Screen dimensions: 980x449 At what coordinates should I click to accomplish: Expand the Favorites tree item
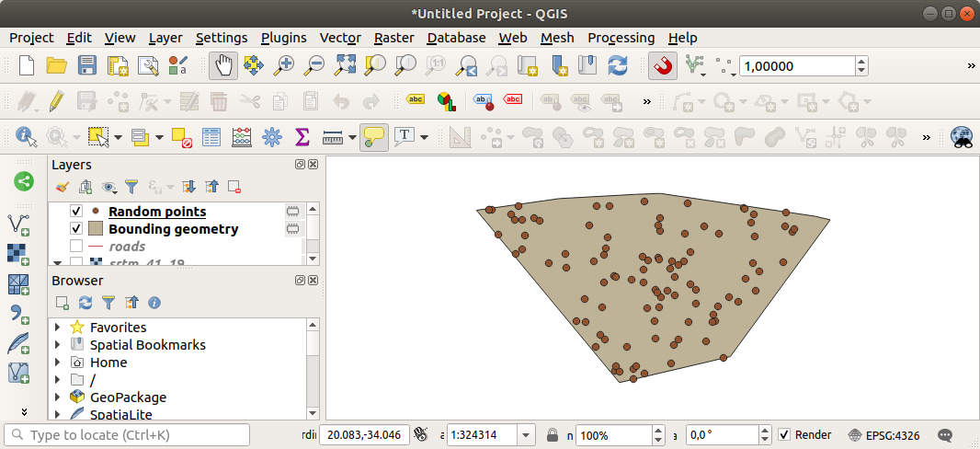click(x=59, y=328)
